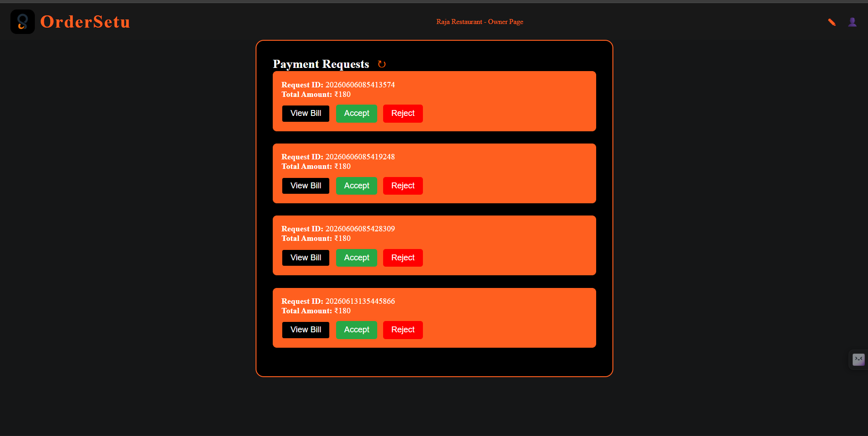Click Total Amount under request 20260613135445866
Image resolution: width=868 pixels, height=436 pixels.
(x=316, y=311)
